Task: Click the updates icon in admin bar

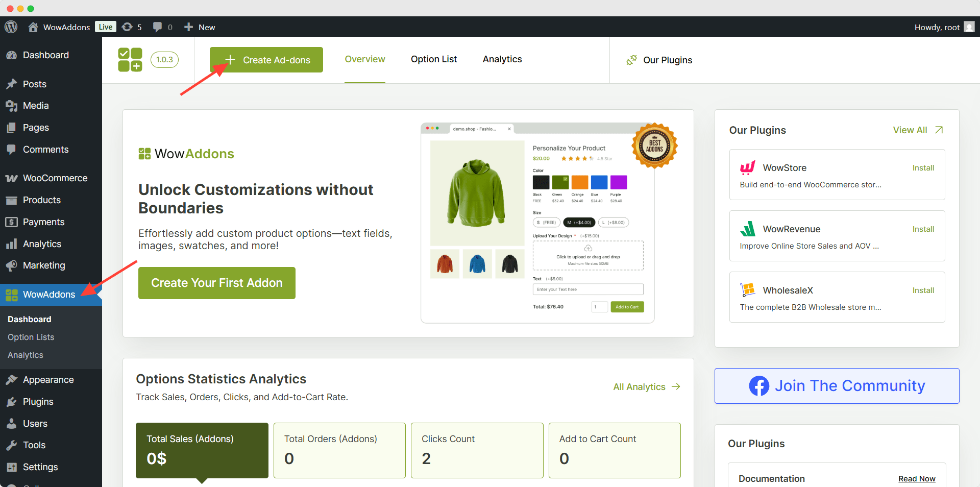Action: [128, 27]
